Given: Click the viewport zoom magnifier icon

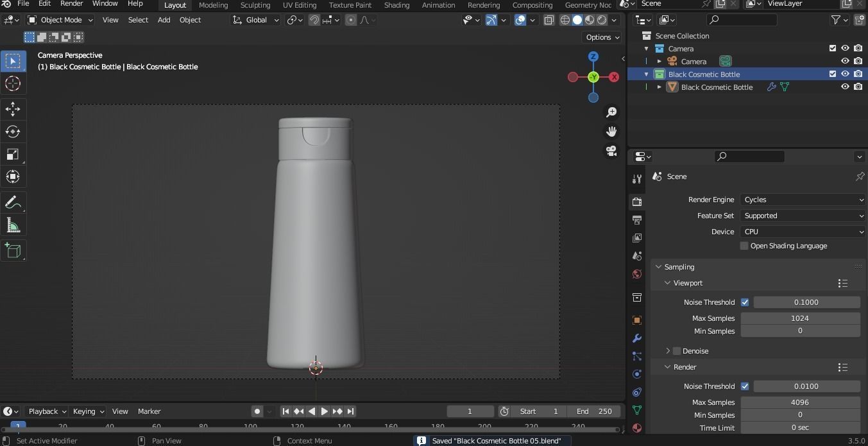Looking at the screenshot, I should [611, 112].
